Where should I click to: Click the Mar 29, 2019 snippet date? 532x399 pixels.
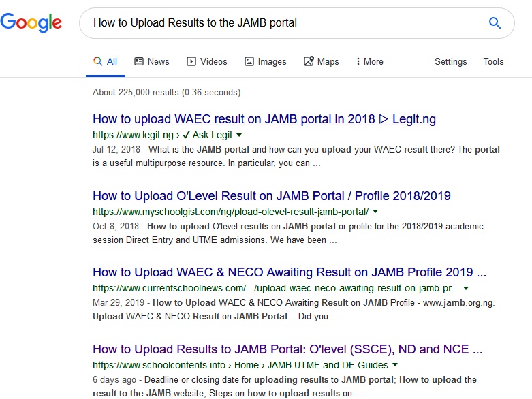pos(119,302)
